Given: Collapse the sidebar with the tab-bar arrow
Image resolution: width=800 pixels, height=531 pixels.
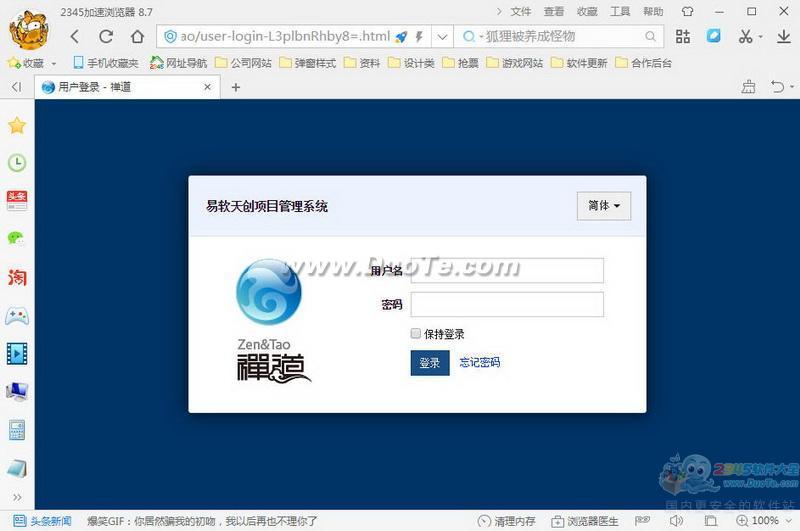Looking at the screenshot, I should (x=16, y=87).
